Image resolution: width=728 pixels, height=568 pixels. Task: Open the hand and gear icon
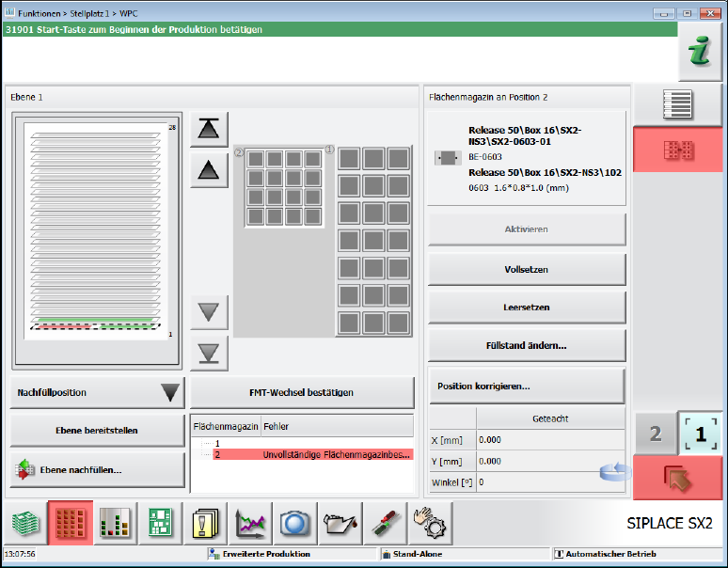(432, 523)
